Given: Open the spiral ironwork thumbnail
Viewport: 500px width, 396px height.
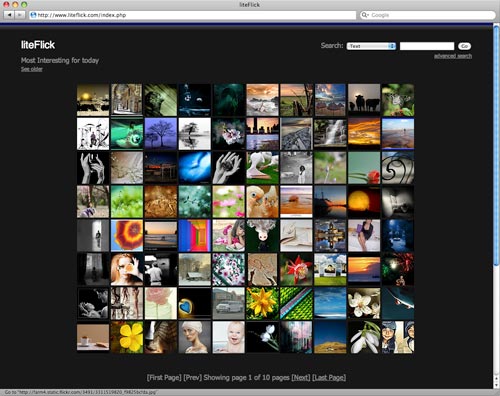Looking at the screenshot, I should 398,168.
